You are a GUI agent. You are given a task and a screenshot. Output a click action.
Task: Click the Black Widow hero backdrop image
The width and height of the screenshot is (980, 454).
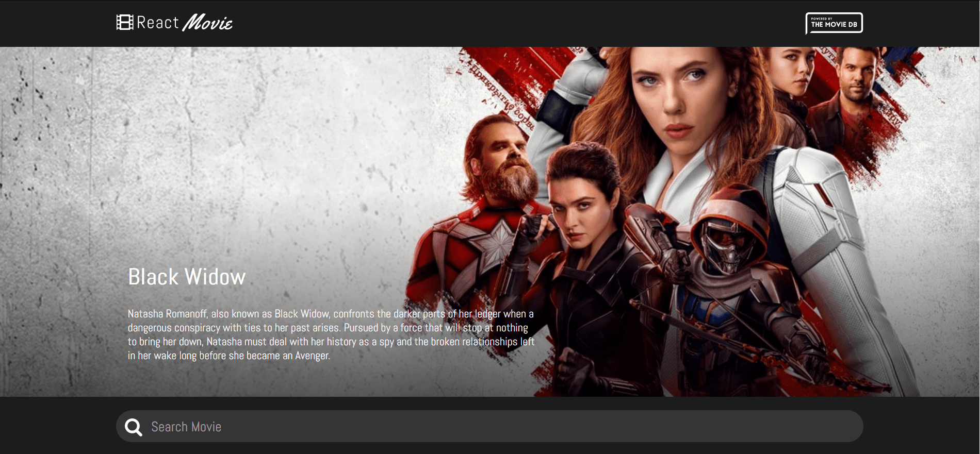pos(490,222)
